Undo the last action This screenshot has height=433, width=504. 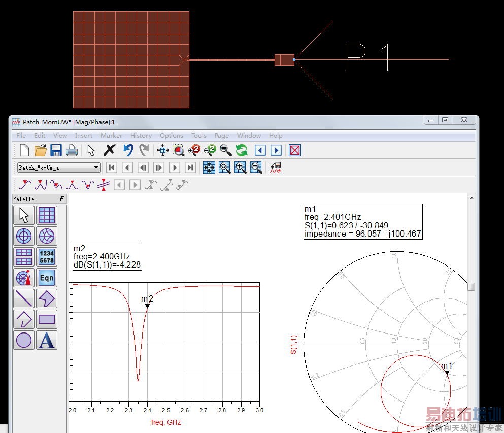coord(128,150)
